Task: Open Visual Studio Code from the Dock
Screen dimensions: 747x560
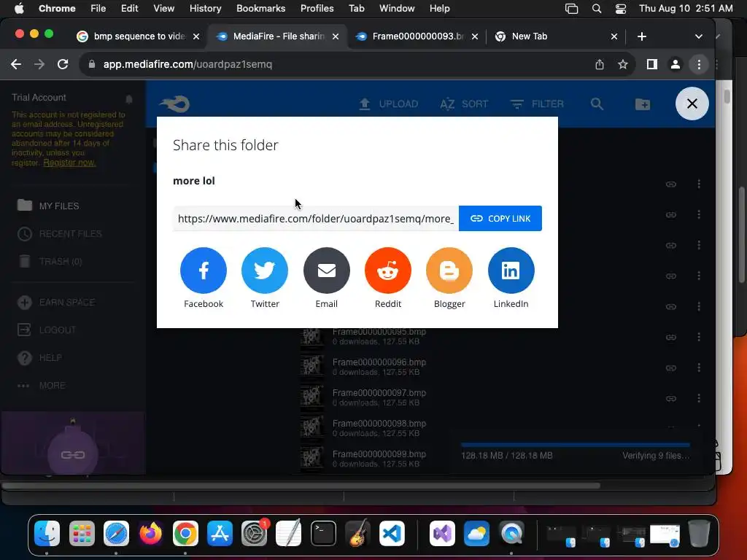Action: pyautogui.click(x=392, y=533)
